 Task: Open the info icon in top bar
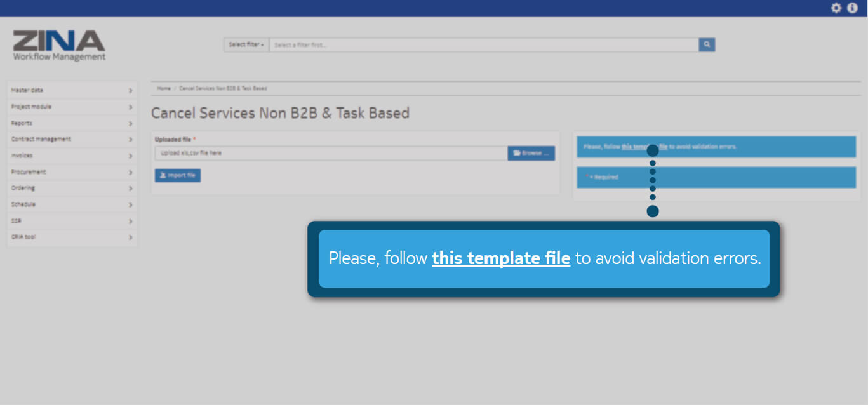click(x=852, y=8)
